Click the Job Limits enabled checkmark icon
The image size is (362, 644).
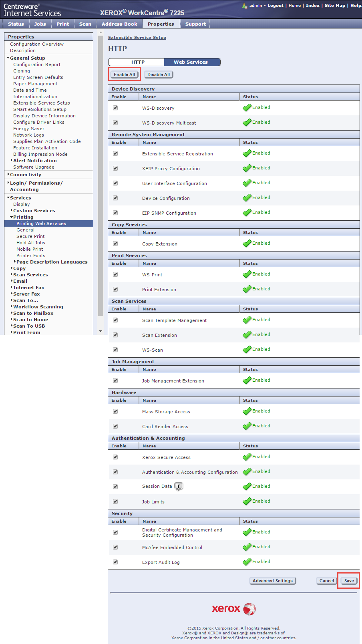(247, 501)
